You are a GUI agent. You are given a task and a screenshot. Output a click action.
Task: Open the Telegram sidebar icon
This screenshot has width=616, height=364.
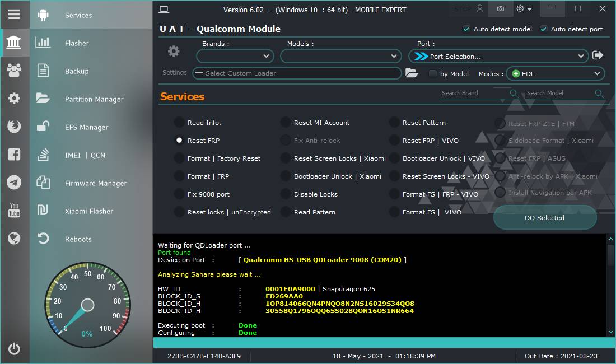pos(14,182)
